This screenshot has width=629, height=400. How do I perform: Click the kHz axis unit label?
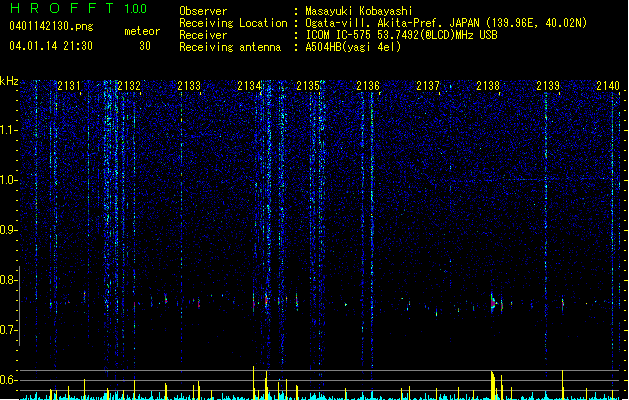coord(9,81)
